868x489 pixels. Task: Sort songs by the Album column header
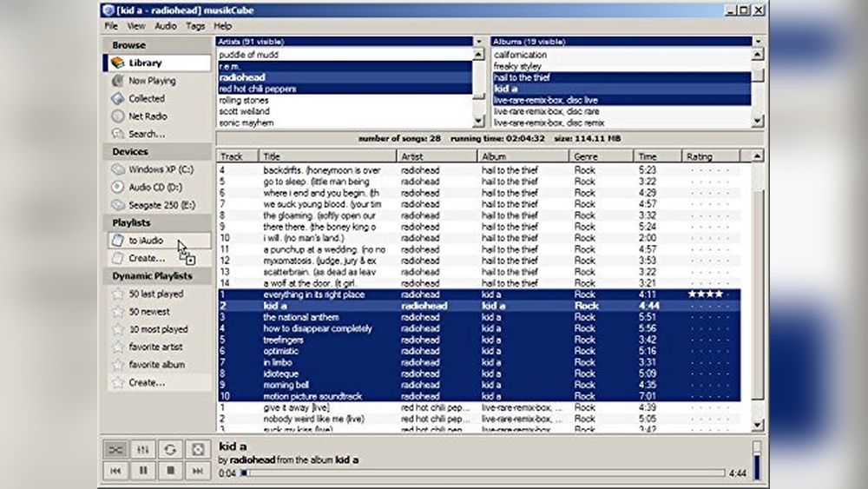coord(523,156)
